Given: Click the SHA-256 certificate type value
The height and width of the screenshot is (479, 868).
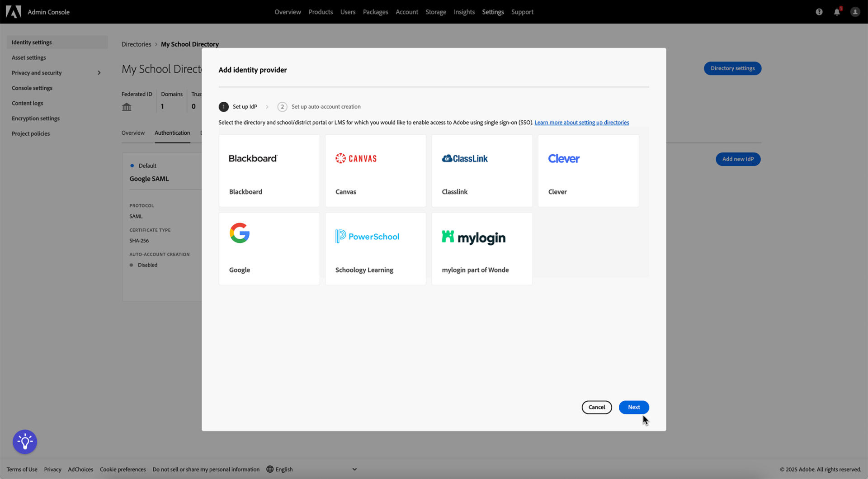Looking at the screenshot, I should 139,241.
